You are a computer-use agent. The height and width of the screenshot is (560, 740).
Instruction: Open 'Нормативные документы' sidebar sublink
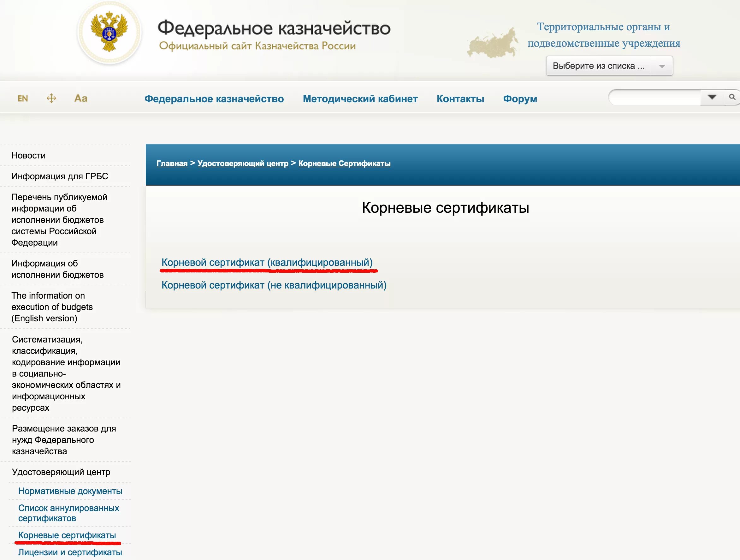(70, 491)
